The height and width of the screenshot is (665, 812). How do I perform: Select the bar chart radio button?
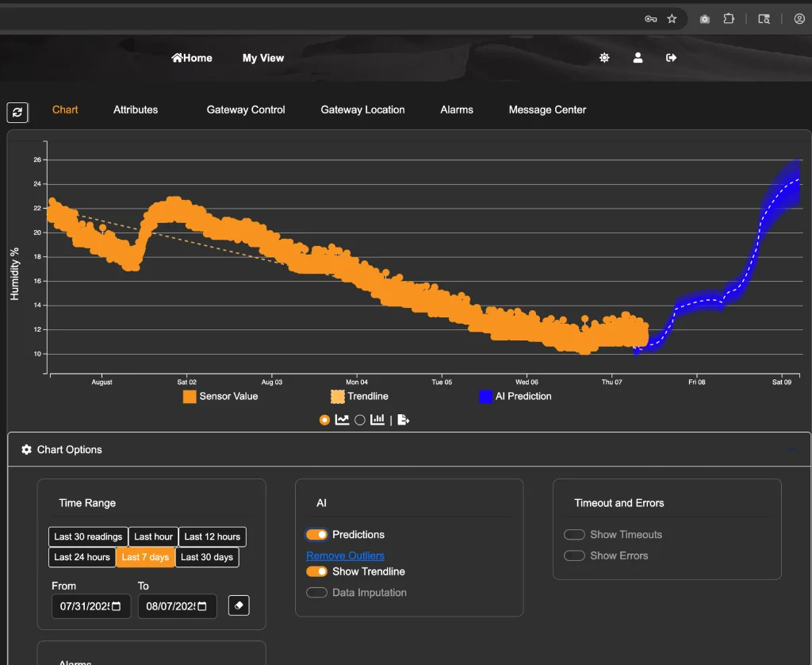(360, 420)
